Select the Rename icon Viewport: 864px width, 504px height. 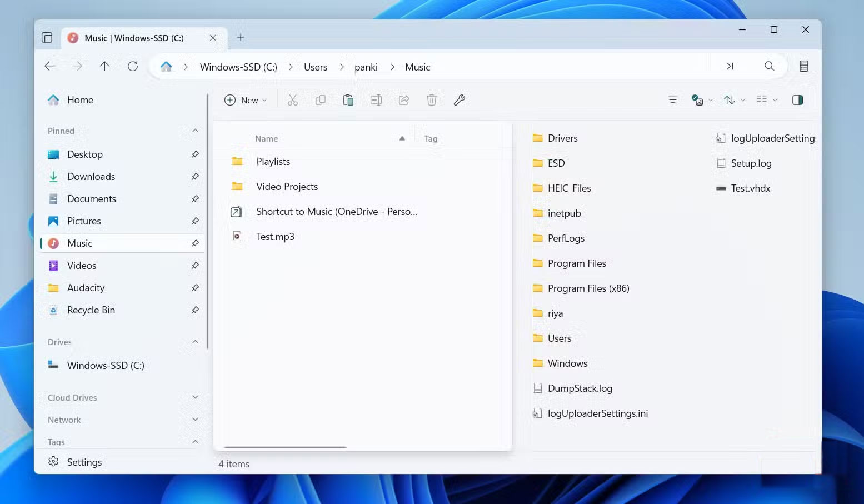pos(376,100)
